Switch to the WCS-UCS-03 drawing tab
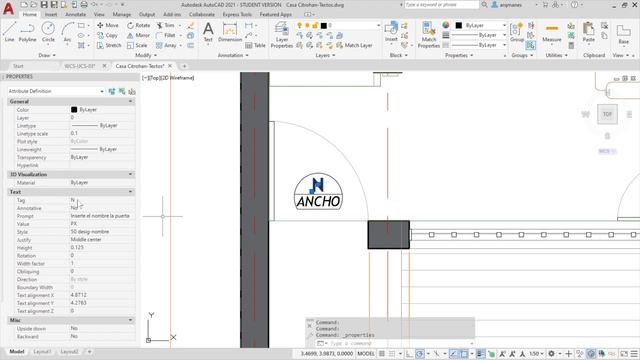The height and width of the screenshot is (360, 640). point(80,66)
